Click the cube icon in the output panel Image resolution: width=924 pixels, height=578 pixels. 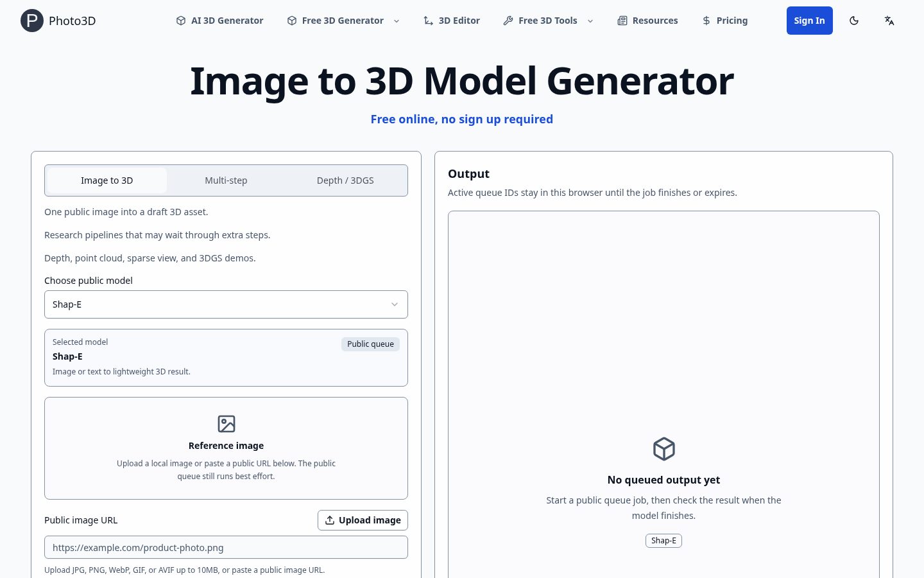click(664, 449)
